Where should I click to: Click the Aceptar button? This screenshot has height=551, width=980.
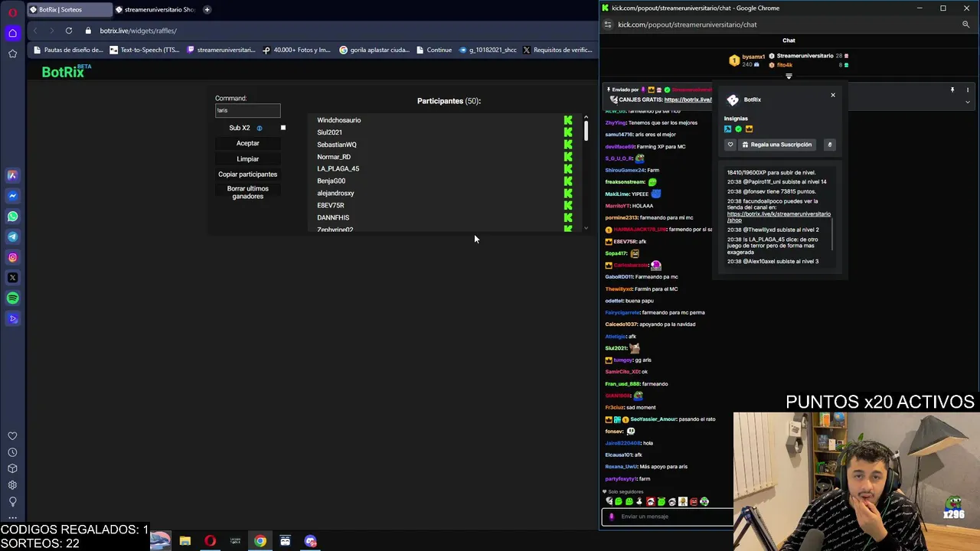point(247,143)
